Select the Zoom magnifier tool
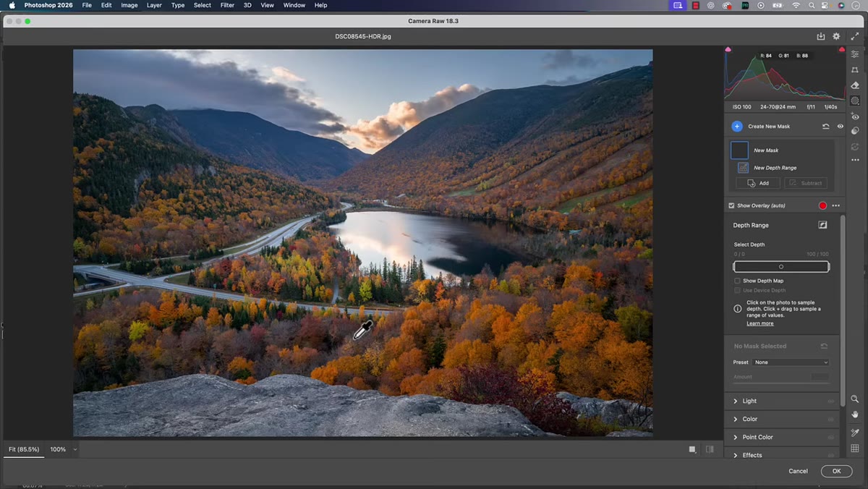The width and height of the screenshot is (868, 489). (x=855, y=399)
